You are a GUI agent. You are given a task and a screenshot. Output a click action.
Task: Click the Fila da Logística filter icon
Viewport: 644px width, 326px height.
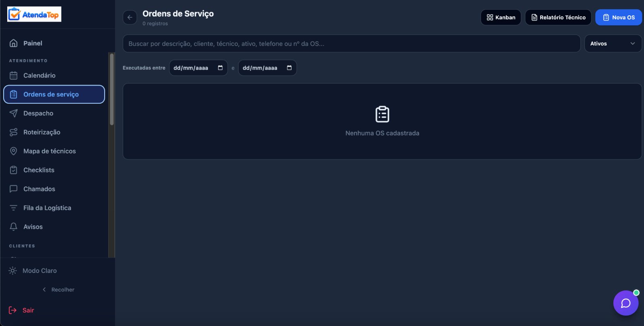pyautogui.click(x=13, y=208)
